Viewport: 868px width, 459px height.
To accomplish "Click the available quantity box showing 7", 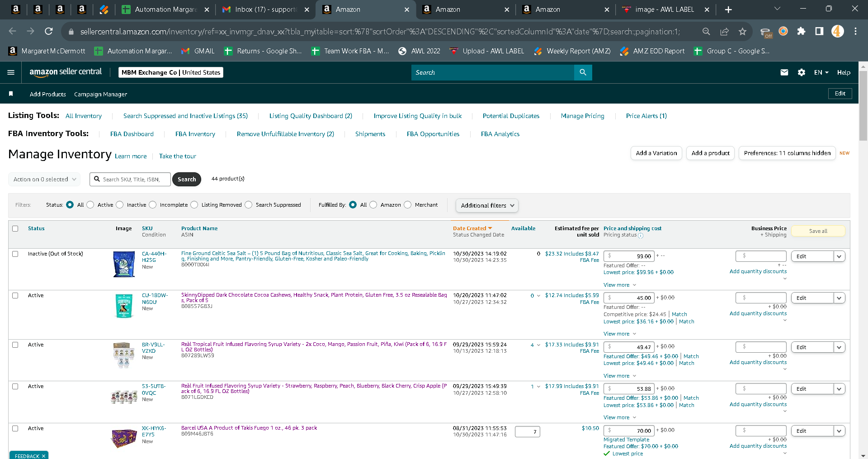I will pos(528,432).
